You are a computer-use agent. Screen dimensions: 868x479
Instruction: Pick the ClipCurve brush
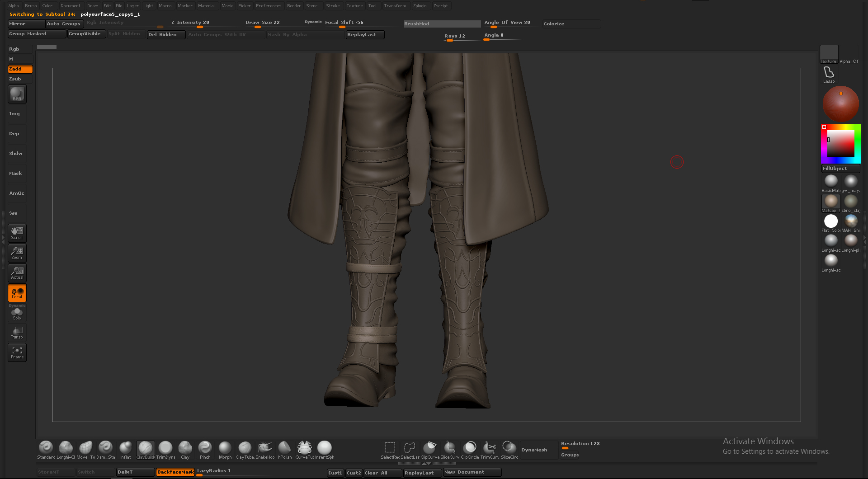429,450
